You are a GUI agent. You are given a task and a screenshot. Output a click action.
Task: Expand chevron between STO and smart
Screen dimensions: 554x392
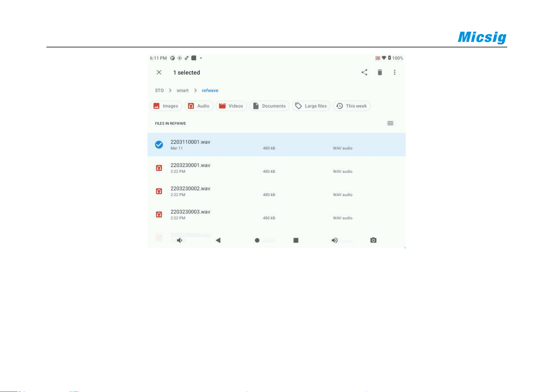pyautogui.click(x=170, y=90)
